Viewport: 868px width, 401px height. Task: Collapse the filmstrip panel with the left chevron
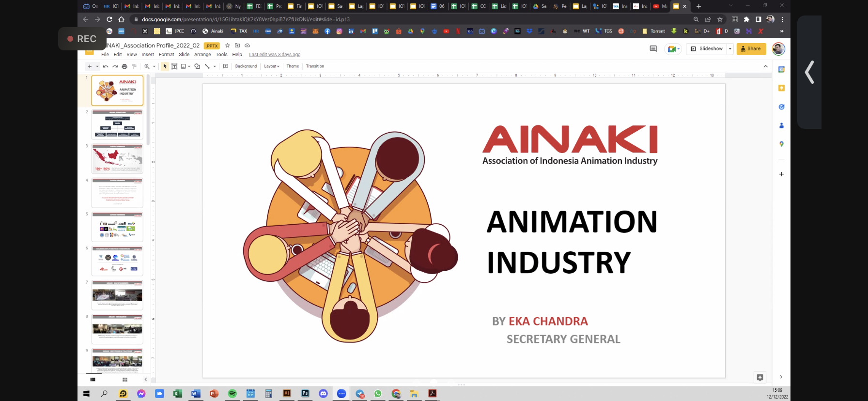click(x=146, y=380)
